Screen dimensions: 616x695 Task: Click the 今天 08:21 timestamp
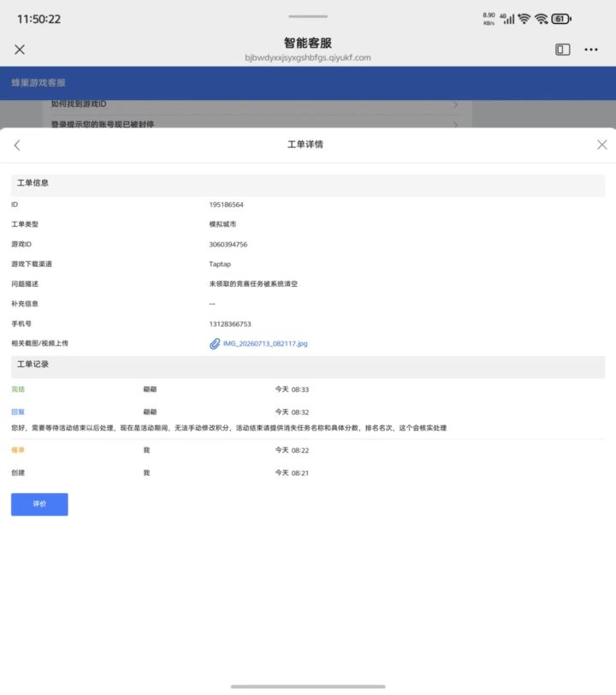pyautogui.click(x=292, y=472)
